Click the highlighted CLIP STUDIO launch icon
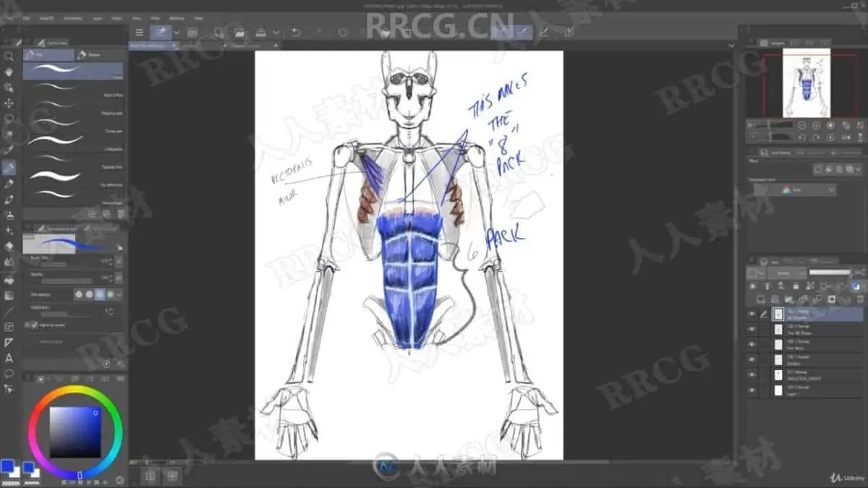The image size is (868, 488). click(161, 32)
